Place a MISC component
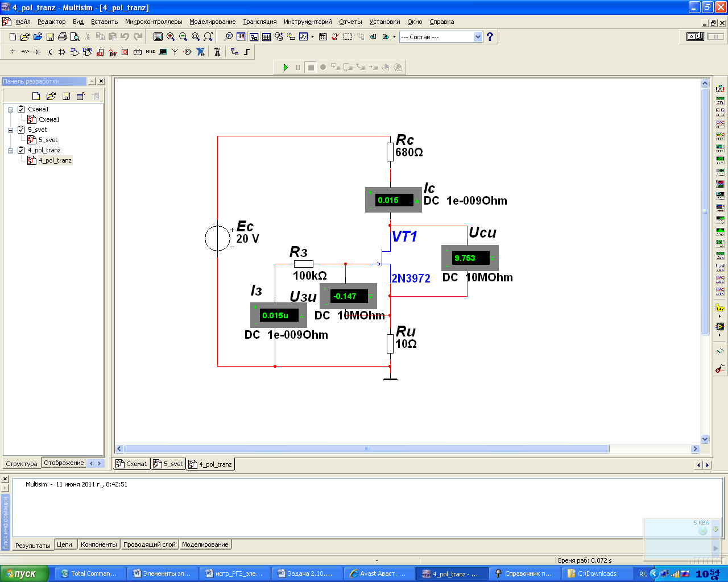This screenshot has width=728, height=582. point(150,52)
